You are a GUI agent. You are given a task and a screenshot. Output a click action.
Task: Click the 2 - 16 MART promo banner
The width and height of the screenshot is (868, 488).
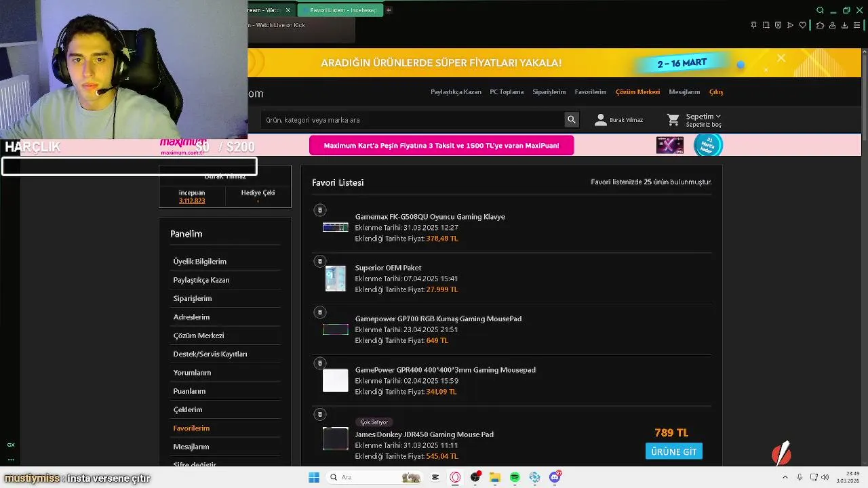[682, 63]
